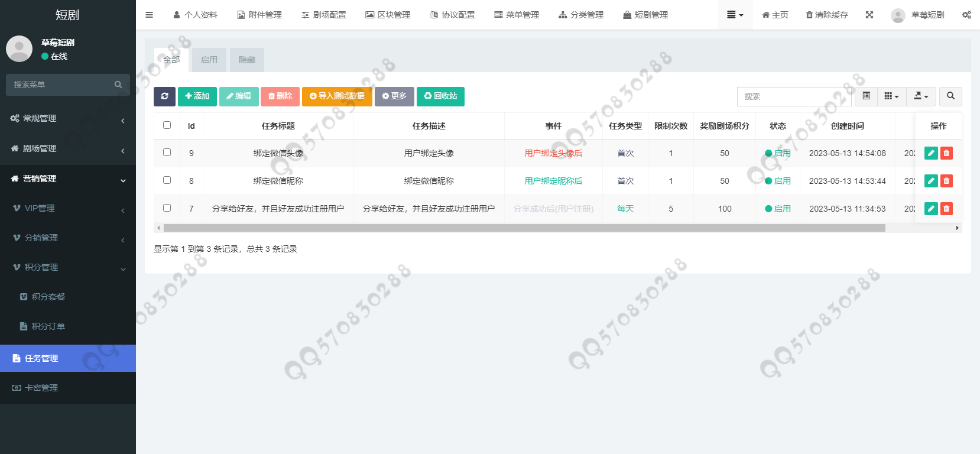This screenshot has width=980, height=454.
Task: Toggle the sidebar hamburger menu icon
Action: pyautogui.click(x=149, y=15)
